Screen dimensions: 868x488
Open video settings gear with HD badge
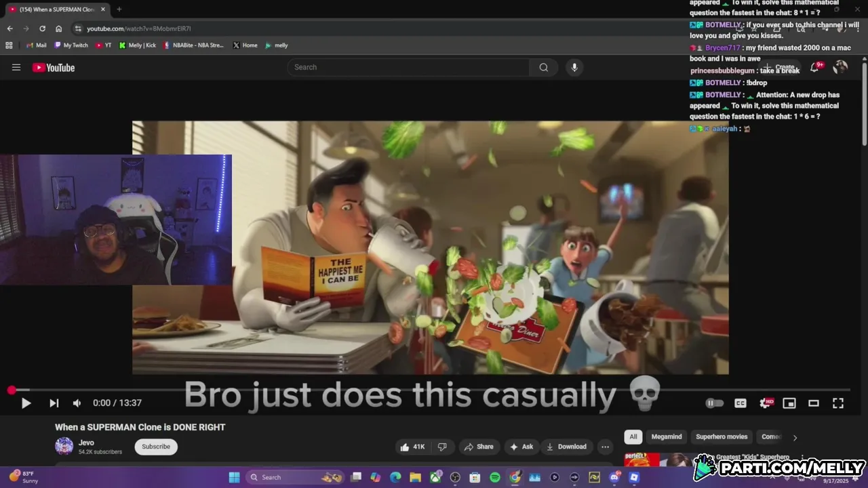tap(766, 403)
